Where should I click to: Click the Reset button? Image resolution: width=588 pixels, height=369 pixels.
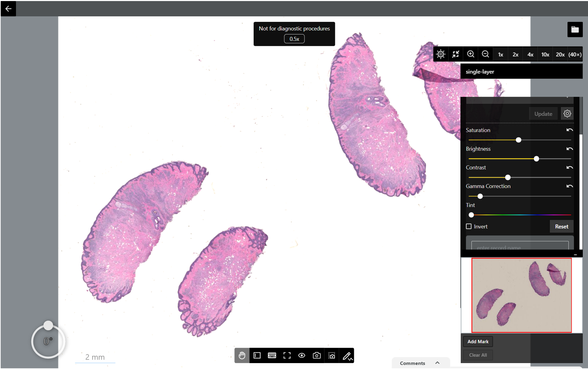(562, 226)
